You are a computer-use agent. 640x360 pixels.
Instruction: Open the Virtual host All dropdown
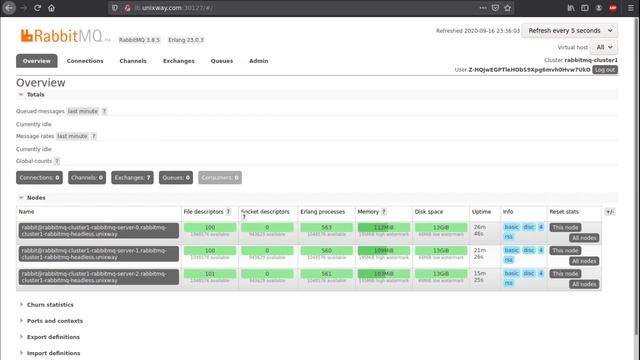pyautogui.click(x=604, y=47)
